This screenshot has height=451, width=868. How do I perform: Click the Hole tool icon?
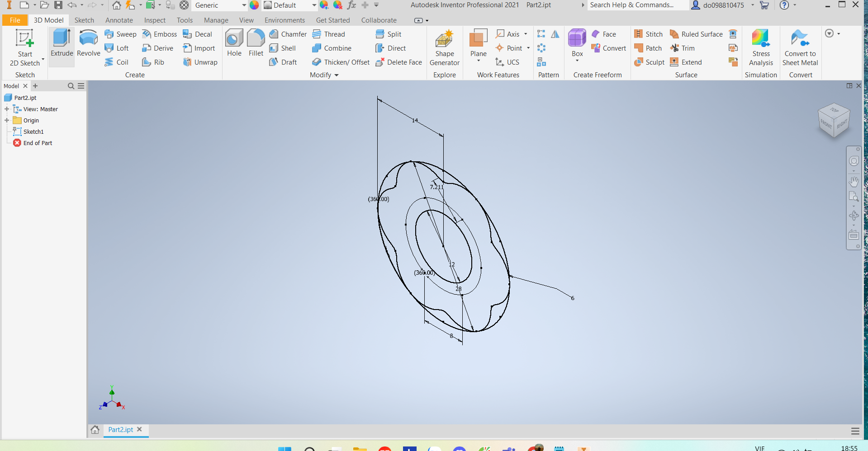[234, 43]
